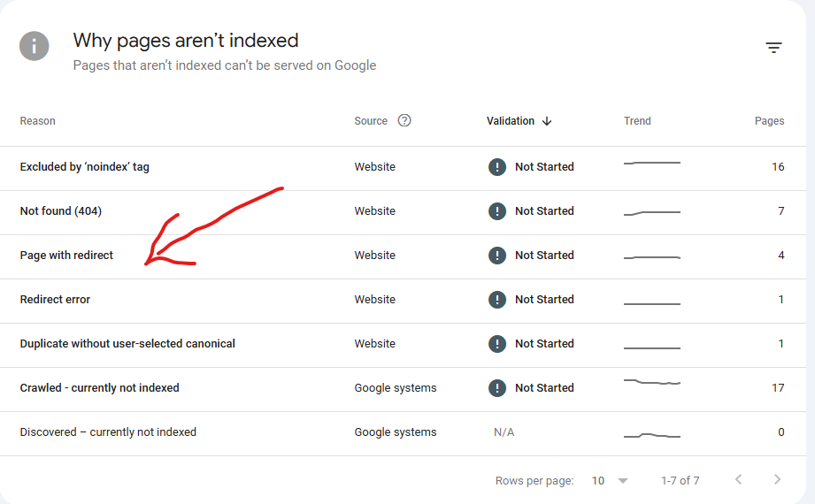This screenshot has height=504, width=815.
Task: Click Google systems source in Discovered row
Action: [x=395, y=431]
